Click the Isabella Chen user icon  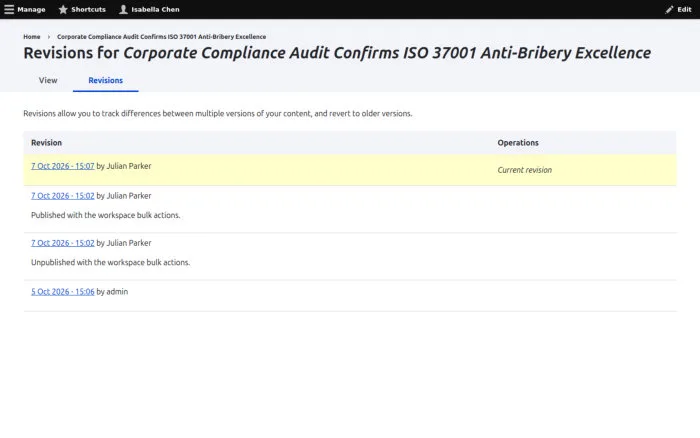[123, 9]
